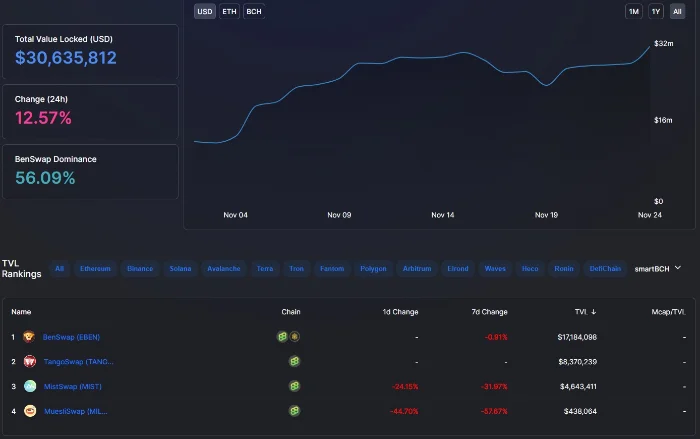Open the BenSwap (EBEN) protocol link

coord(71,337)
